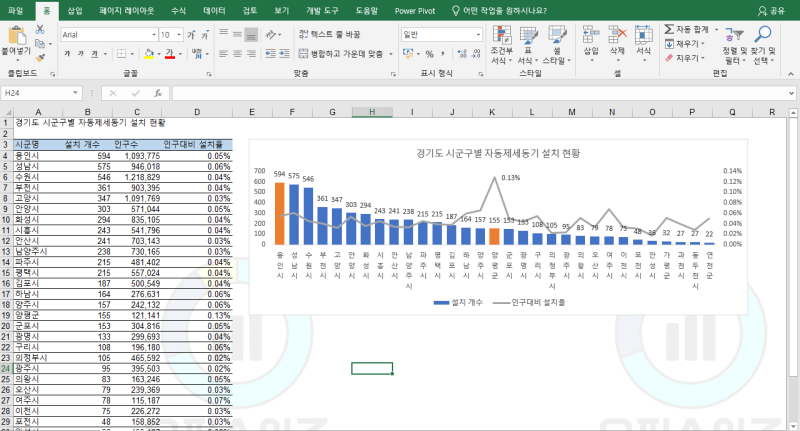Screen dimensions: 800x431
Task: Align text to middle vertically
Action: pyautogui.click(x=237, y=34)
